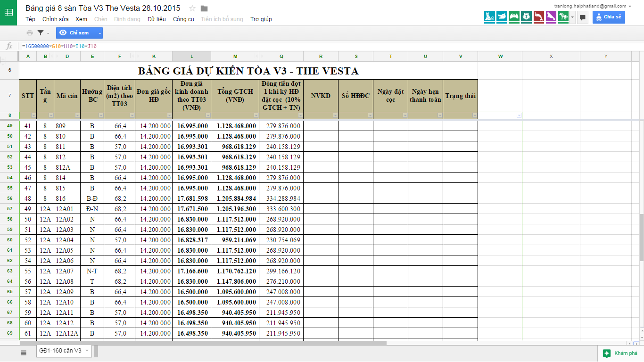644x362 pixels.
Task: Click the green bat anonymous viewer icon
Action: 514,17
